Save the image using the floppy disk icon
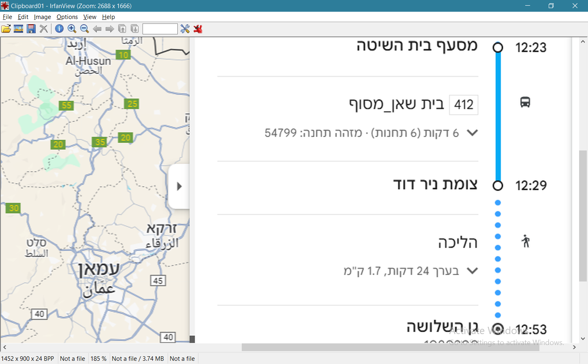The width and height of the screenshot is (588, 364). (x=31, y=29)
